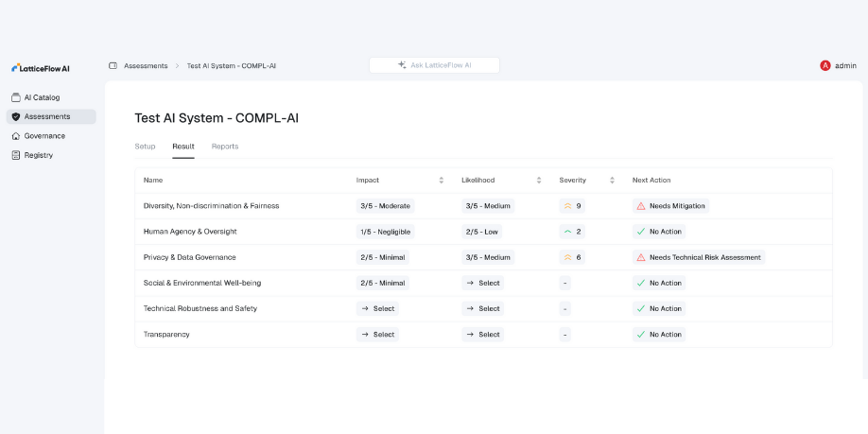Click the Next Action column header
The height and width of the screenshot is (434, 868).
[651, 181]
